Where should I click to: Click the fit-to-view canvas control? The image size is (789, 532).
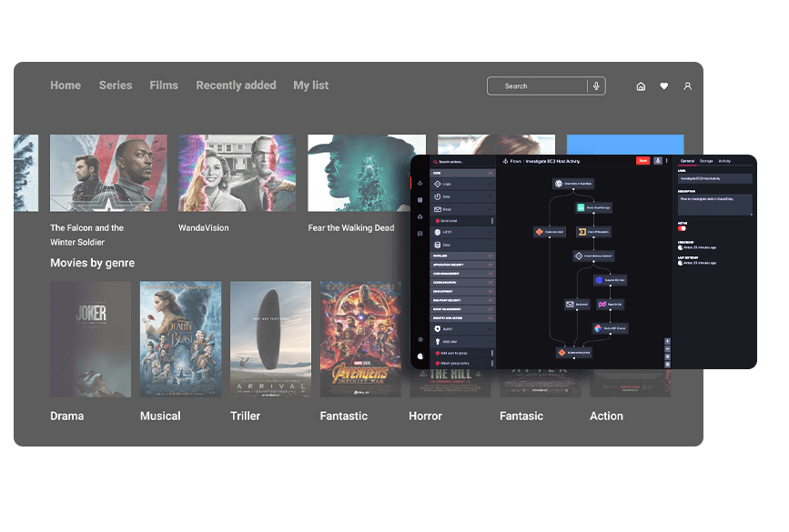click(x=668, y=357)
